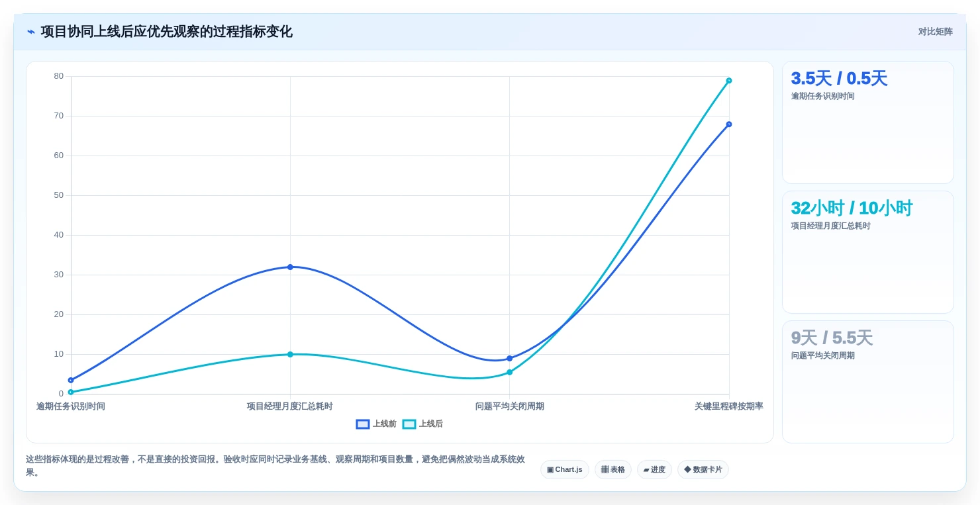
Task: Click the 上线后 point at 项目经理月度汇总耗时 (10)
Action: [x=290, y=355]
